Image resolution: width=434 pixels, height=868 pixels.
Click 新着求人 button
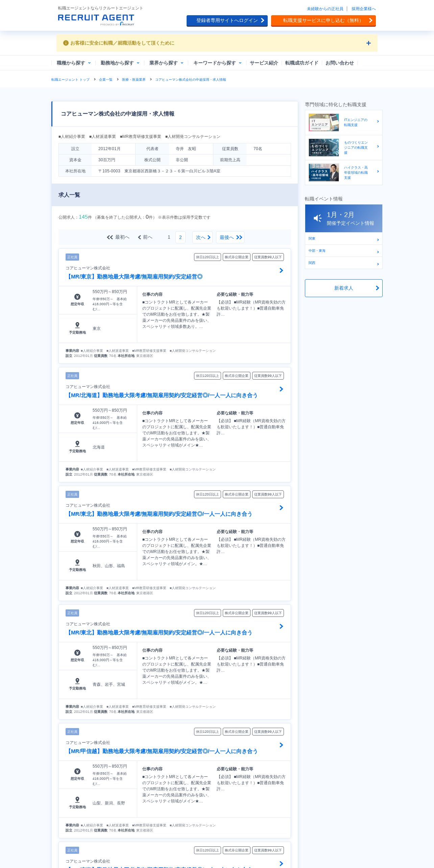[344, 288]
